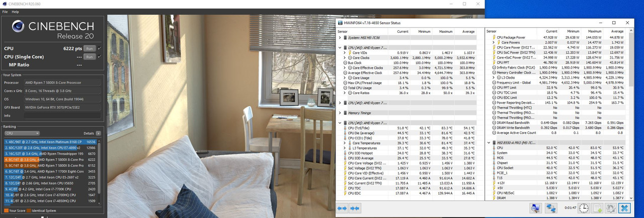The width and height of the screenshot is (644, 218).
Task: Collapse the MSI B550-A PRO sensor group
Action: (x=489, y=143)
